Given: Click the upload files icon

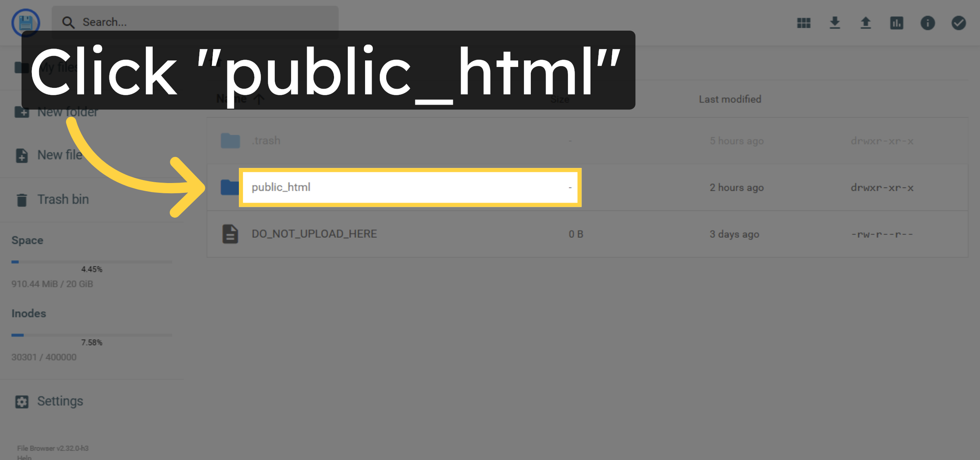Looking at the screenshot, I should click(865, 23).
